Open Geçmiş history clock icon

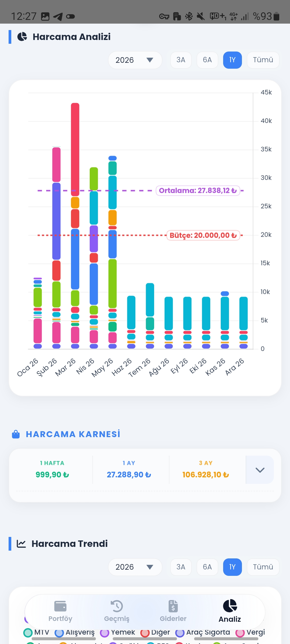click(x=117, y=606)
